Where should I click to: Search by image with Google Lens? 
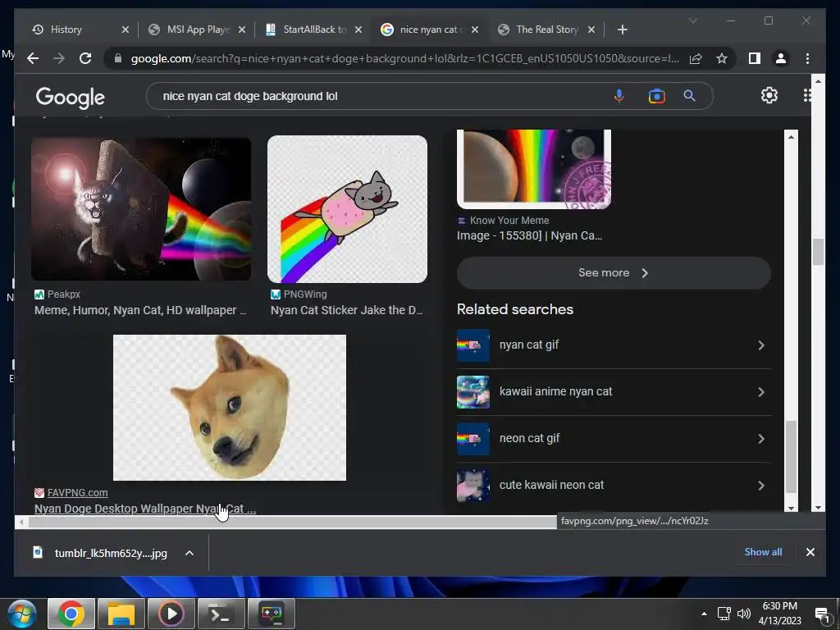point(656,96)
